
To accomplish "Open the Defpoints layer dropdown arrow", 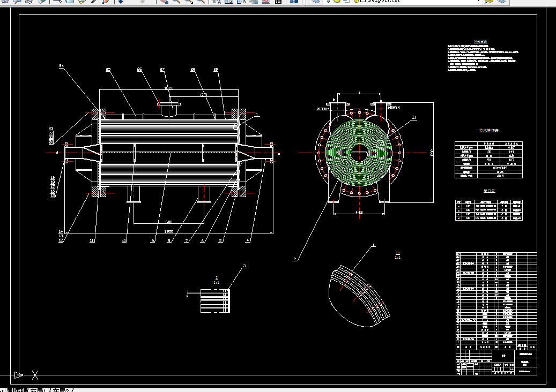I will [478, 1].
